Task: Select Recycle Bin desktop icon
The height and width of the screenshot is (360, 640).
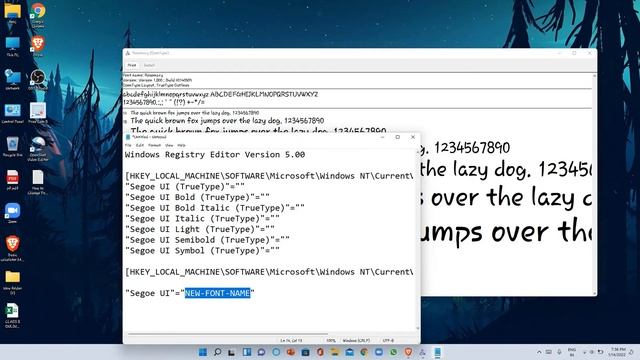Action: [x=12, y=147]
